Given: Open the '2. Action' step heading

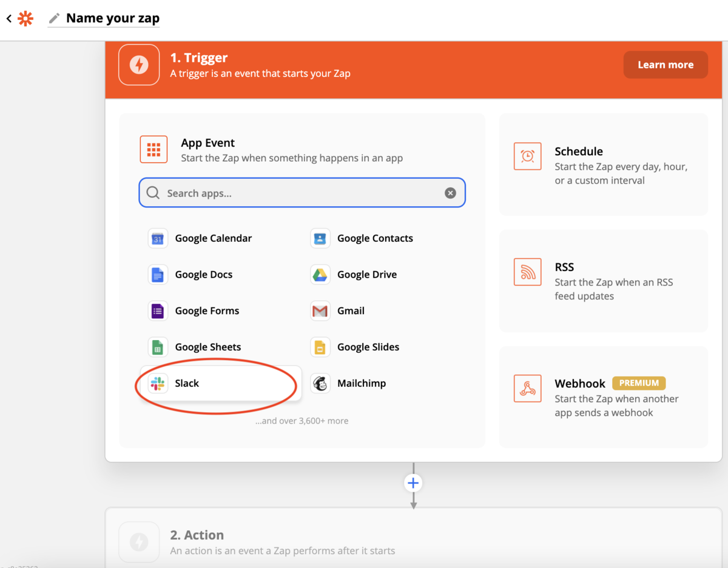Looking at the screenshot, I should coord(197,535).
